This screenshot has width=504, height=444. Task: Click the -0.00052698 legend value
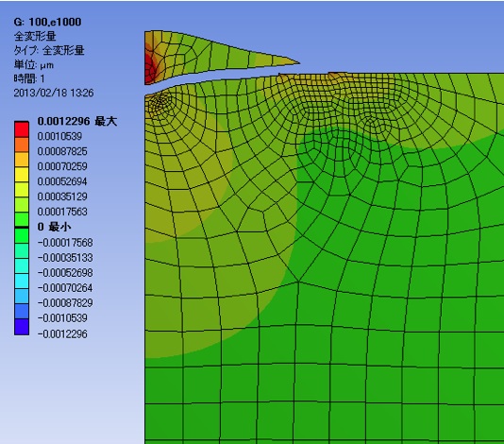65,273
